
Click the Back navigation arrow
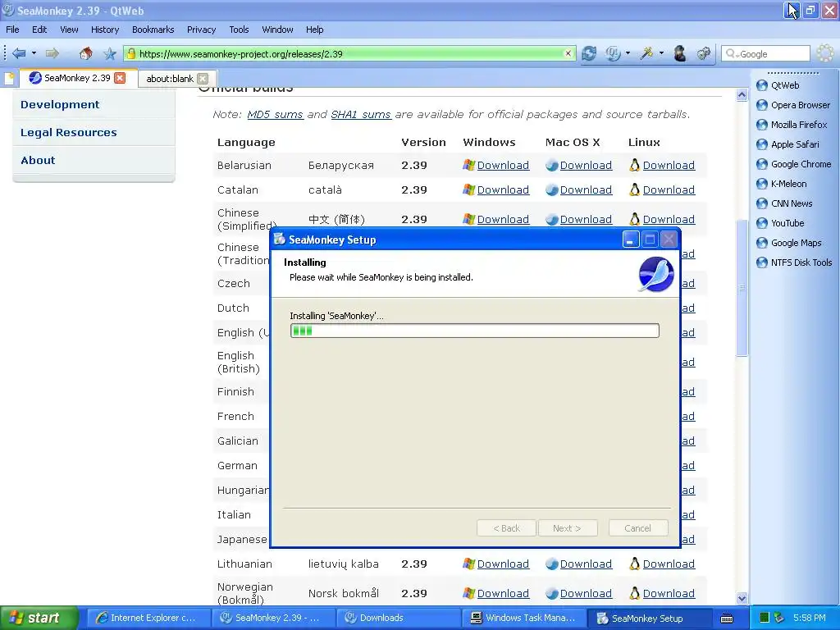click(x=19, y=53)
